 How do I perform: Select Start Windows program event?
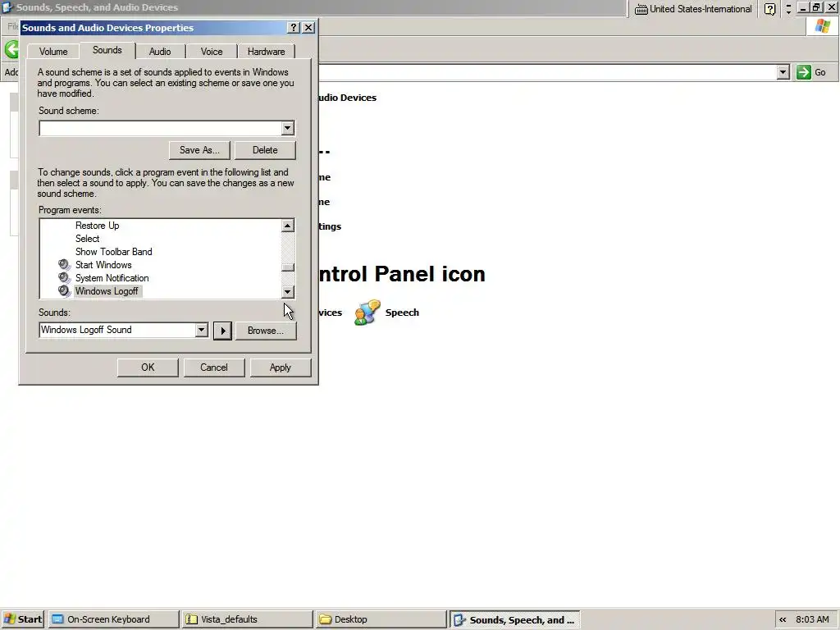[x=103, y=265]
